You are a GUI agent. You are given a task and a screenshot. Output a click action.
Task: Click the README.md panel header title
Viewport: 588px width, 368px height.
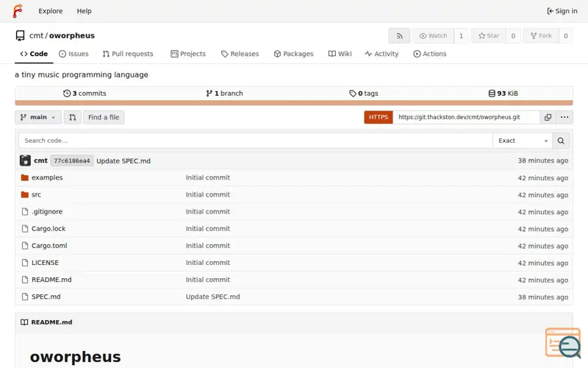[x=51, y=322]
